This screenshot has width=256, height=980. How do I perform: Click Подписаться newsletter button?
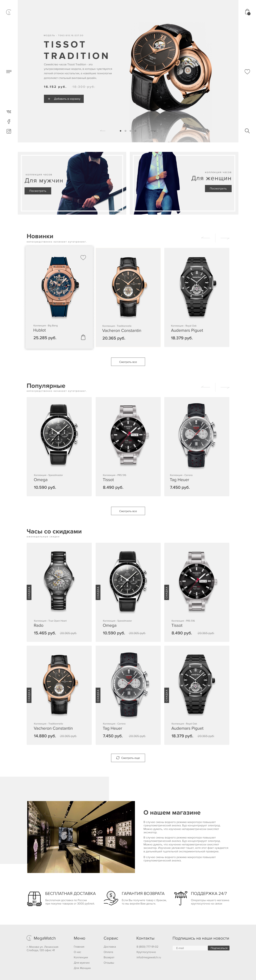click(219, 948)
